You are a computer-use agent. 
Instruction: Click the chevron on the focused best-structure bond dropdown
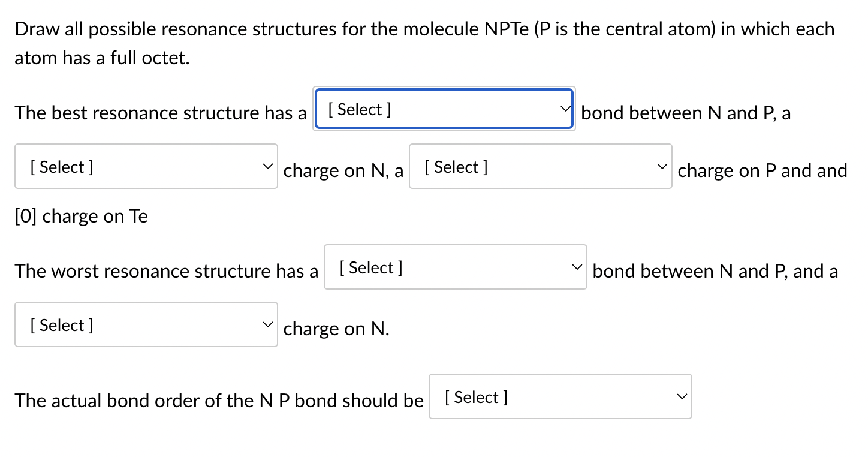point(563,109)
